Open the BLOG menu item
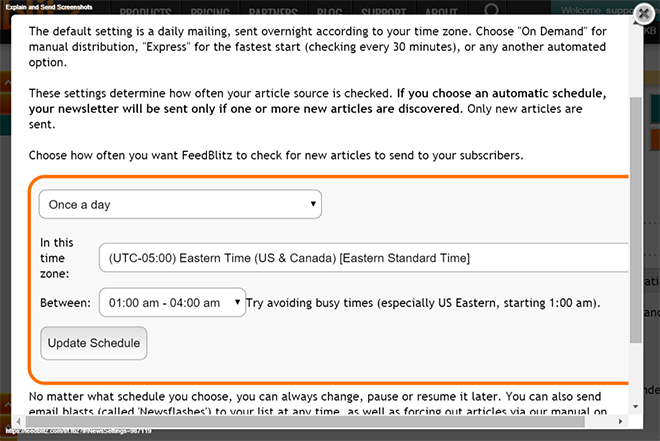This screenshot has height=441, width=660. [329, 11]
